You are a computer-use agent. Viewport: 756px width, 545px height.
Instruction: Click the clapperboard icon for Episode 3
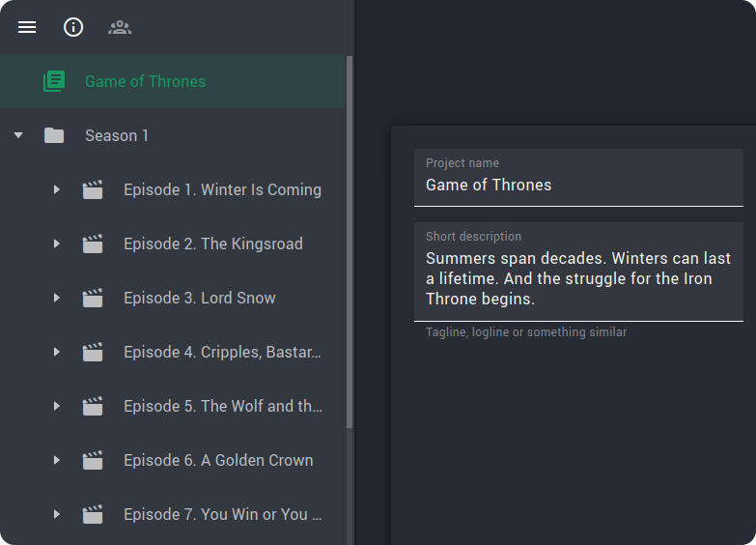(x=93, y=298)
